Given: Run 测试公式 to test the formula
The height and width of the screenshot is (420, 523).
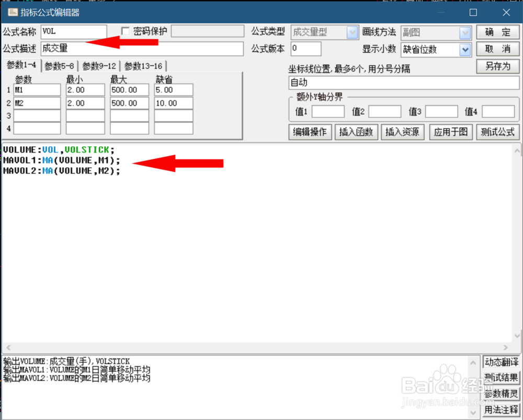Looking at the screenshot, I should tap(497, 132).
